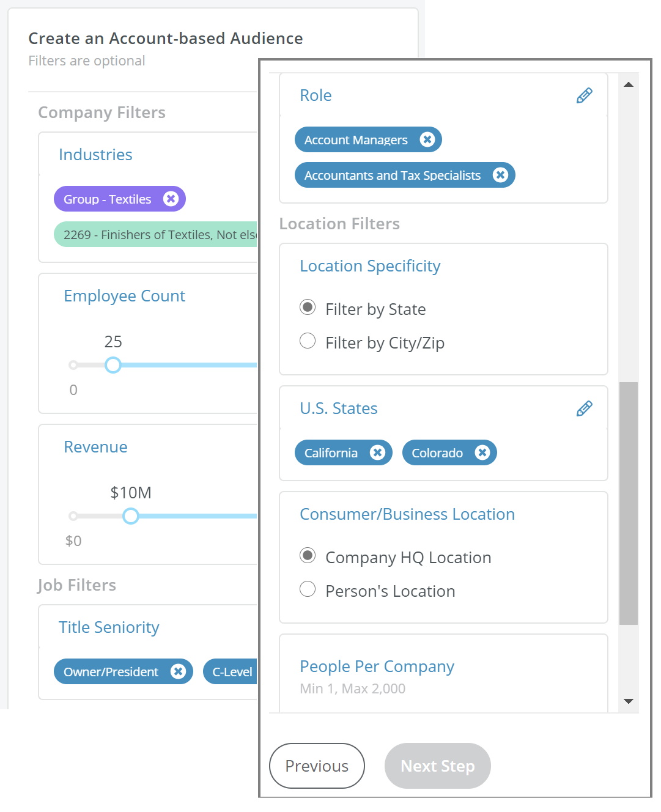The width and height of the screenshot is (661, 812).
Task: Choose Company HQ Location
Action: (308, 555)
